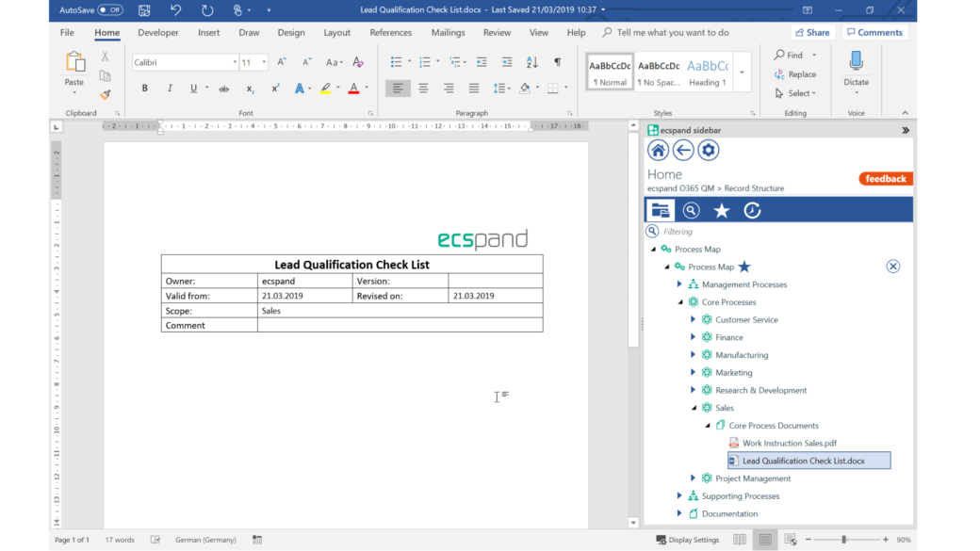Apply yellow text highlight color
This screenshot has width=980, height=551.
(326, 89)
